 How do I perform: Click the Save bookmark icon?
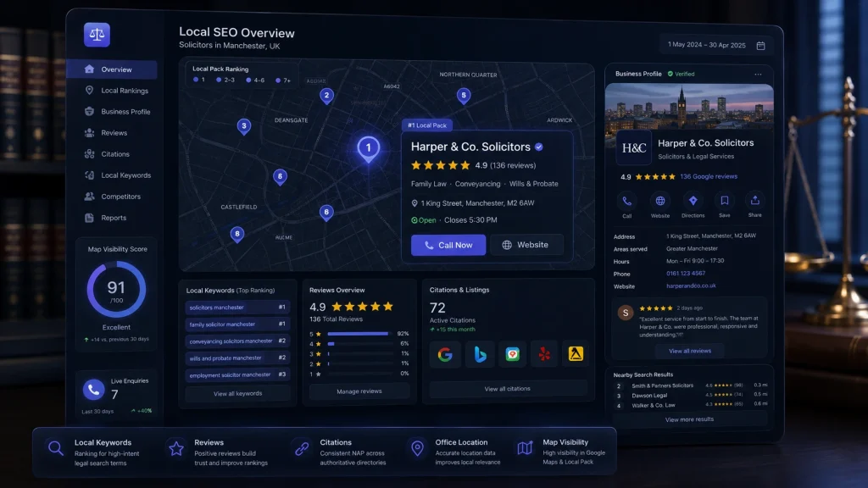click(x=724, y=200)
